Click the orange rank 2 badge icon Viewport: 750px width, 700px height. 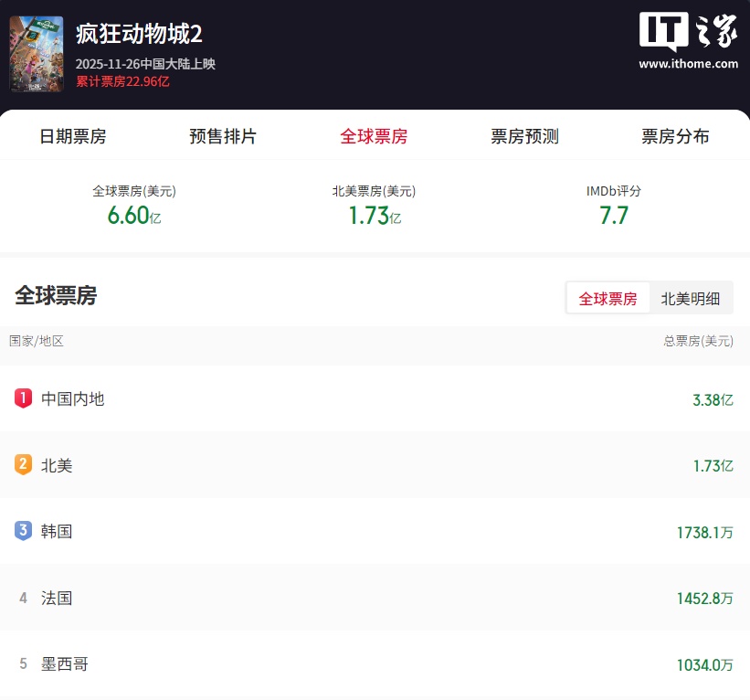(x=23, y=465)
